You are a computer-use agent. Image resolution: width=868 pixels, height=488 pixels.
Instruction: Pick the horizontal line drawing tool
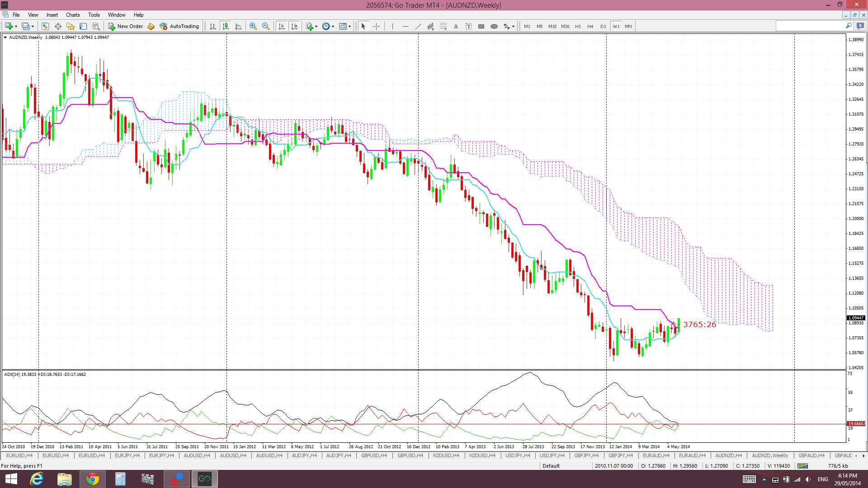[405, 26]
